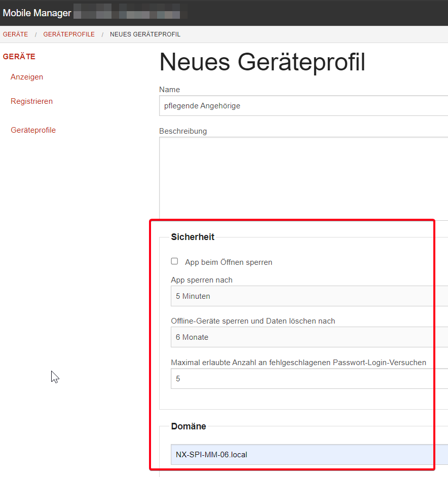Tick the 'App beim Öffnen sperren' checkbox
Viewport: 448px width, 477px height.
(x=174, y=261)
